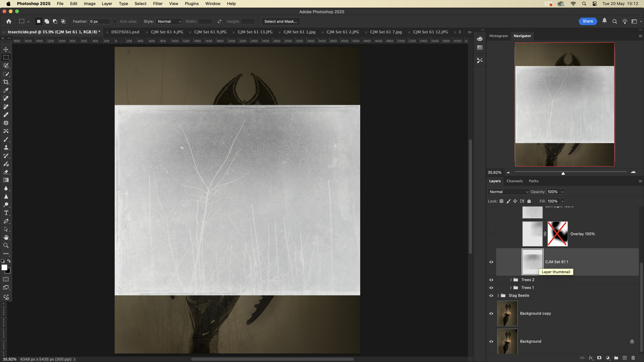
Task: Open the macOS Control Center
Action: 595,3
